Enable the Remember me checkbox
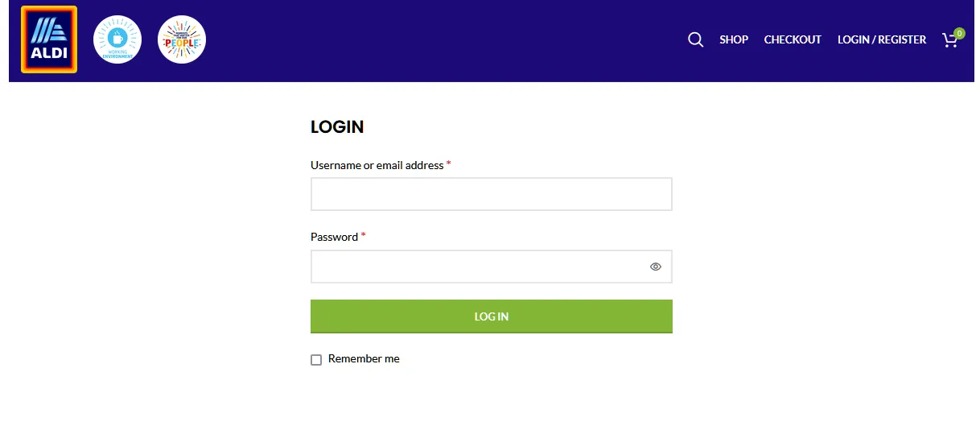Screen dimensions: 980x426 coord(316,360)
